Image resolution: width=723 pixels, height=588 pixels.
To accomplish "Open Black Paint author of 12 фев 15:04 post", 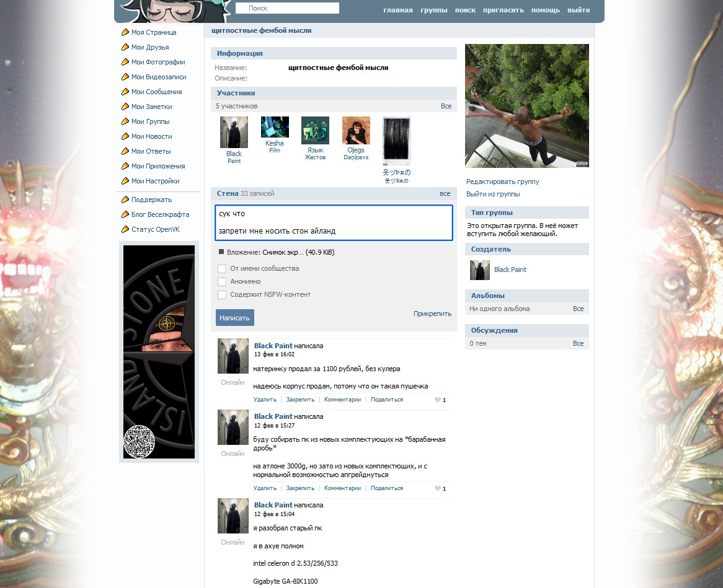I will coord(273,505).
